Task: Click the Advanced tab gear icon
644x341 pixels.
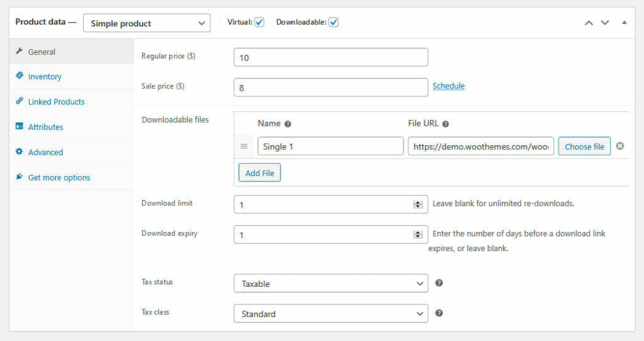Action: pyautogui.click(x=19, y=152)
